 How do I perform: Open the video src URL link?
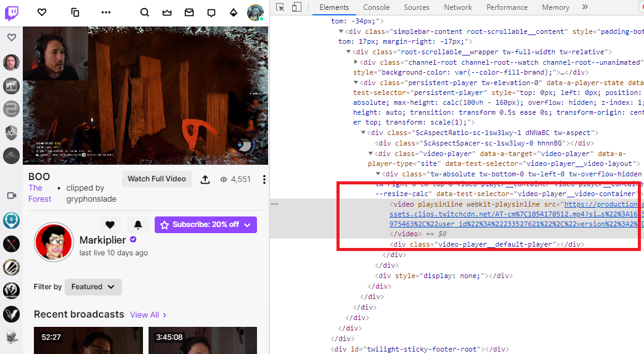pos(516,214)
